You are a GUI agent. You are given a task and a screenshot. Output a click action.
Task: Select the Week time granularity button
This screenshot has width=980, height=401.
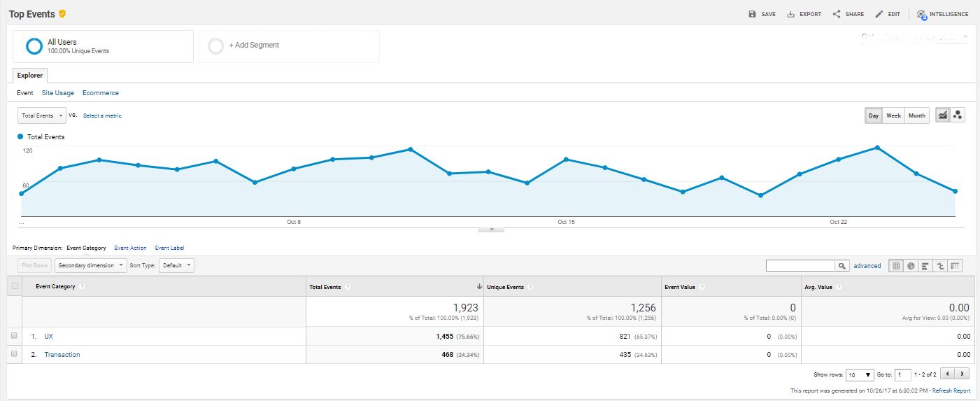coord(893,115)
